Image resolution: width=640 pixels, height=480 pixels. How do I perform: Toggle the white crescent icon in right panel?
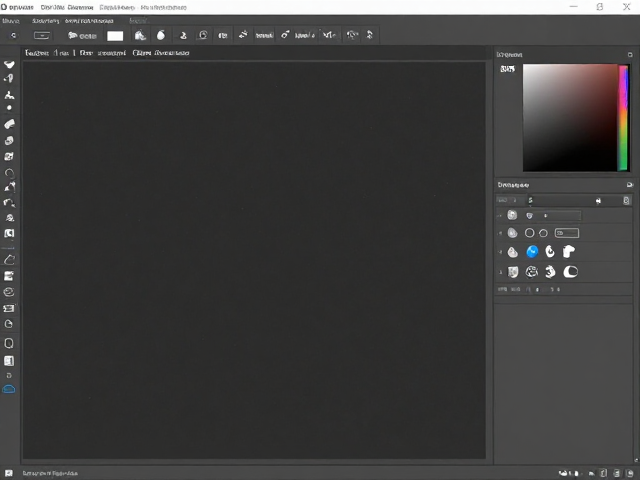click(571, 271)
